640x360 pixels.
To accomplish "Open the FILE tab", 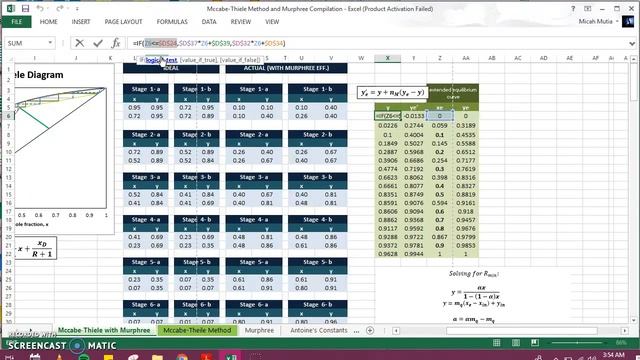I will [17, 22].
